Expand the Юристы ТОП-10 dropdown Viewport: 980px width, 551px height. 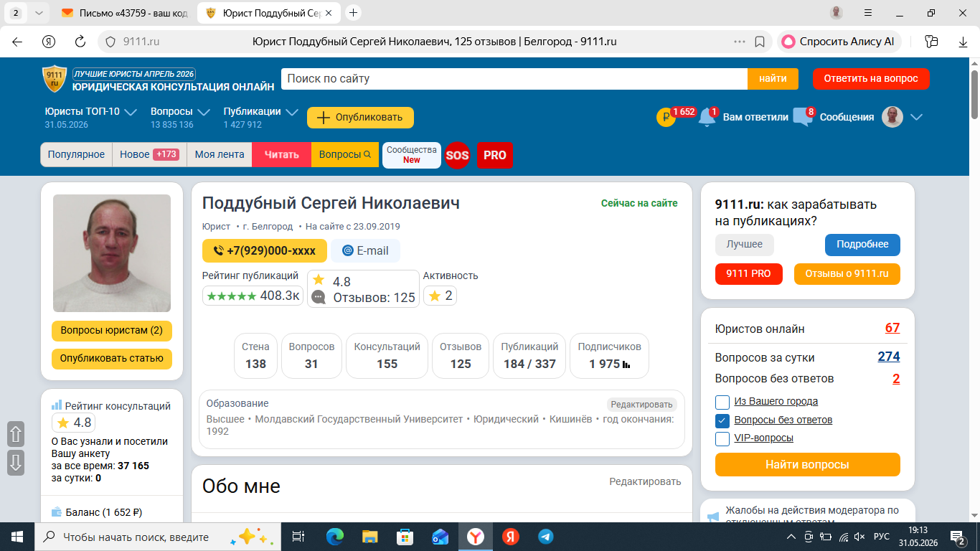click(131, 112)
